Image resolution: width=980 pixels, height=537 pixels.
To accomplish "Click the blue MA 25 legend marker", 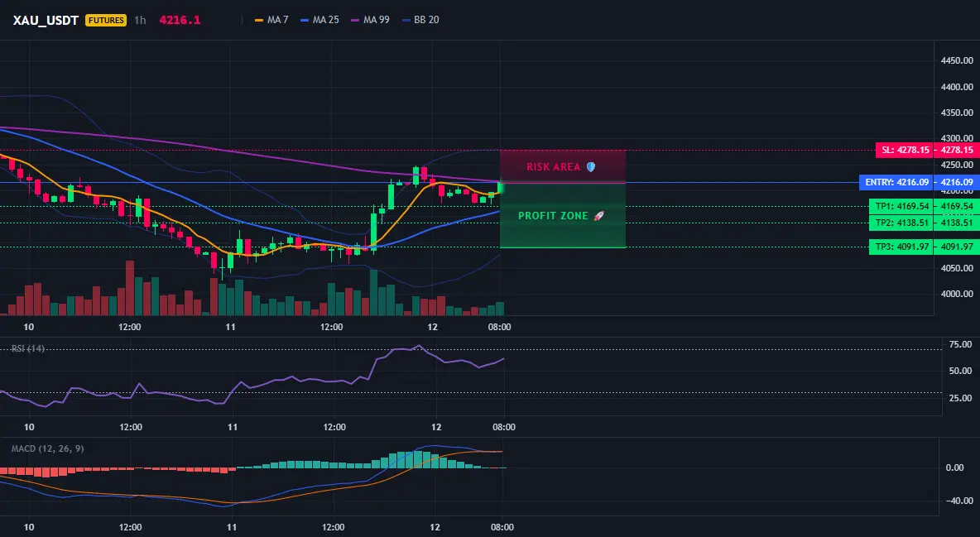I will pyautogui.click(x=305, y=20).
